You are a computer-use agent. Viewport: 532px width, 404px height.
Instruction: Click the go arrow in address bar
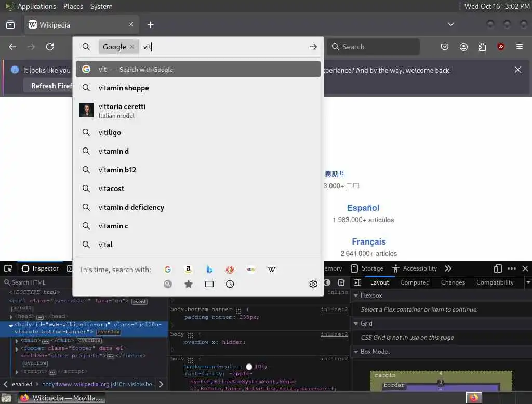tap(313, 47)
